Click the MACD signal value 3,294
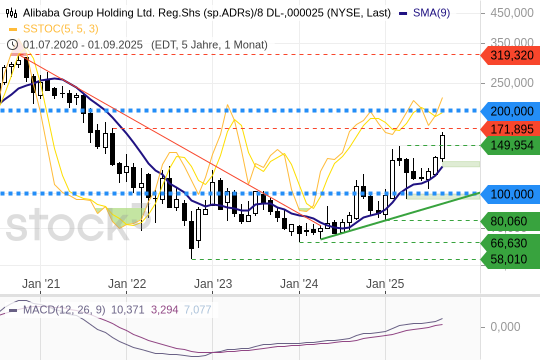 point(164,310)
